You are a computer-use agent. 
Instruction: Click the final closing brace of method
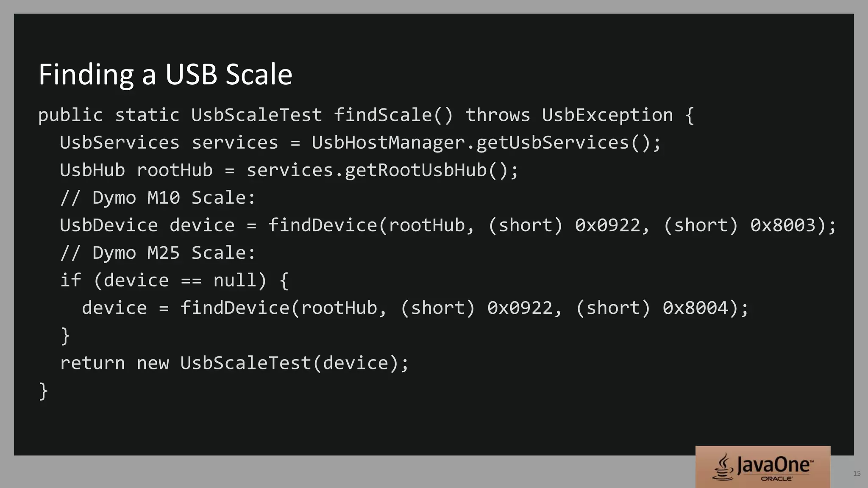point(43,391)
